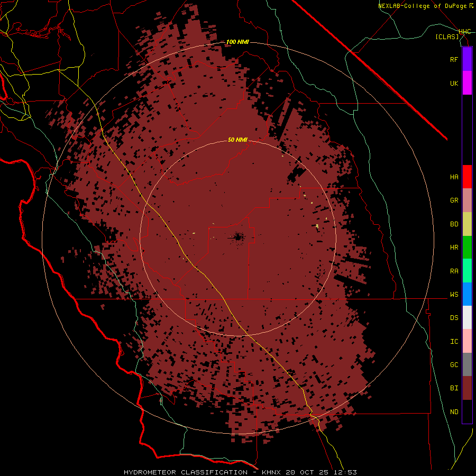Select the IC pink legend swatch
The width and height of the screenshot is (476, 476).
pos(467,341)
